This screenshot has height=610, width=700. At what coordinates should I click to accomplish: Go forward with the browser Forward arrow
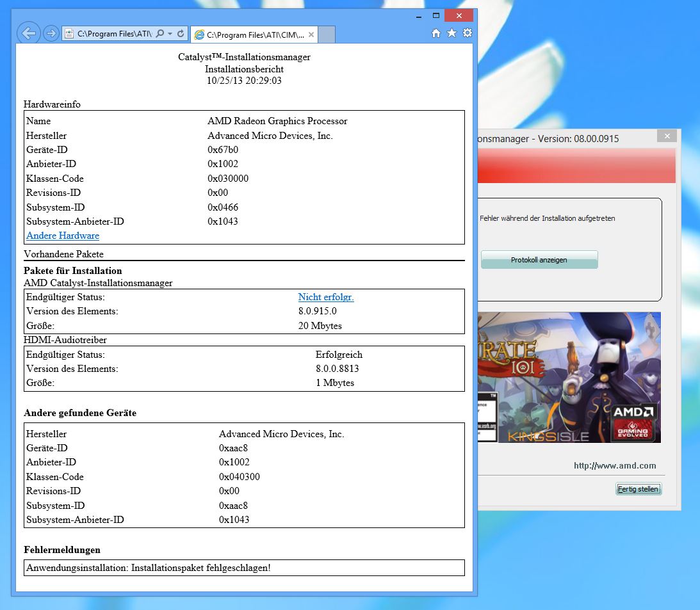click(51, 33)
